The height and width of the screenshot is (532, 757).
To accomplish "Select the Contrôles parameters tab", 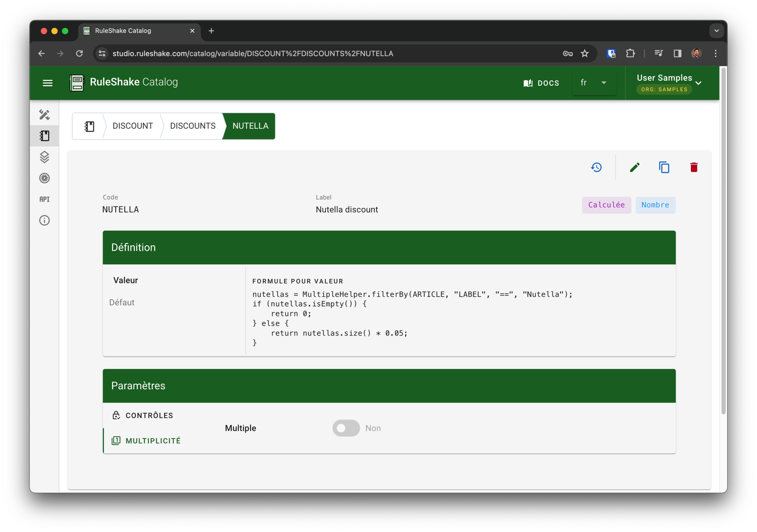I will pos(149,415).
